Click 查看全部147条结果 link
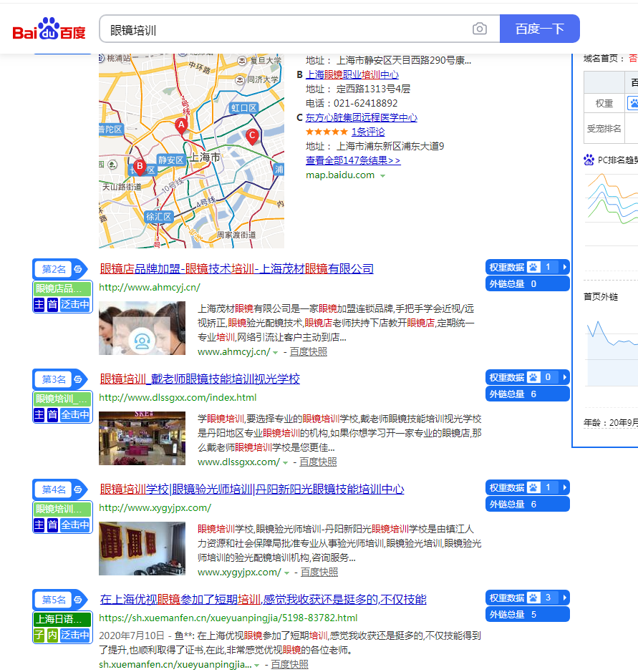638x672 pixels. point(353,160)
